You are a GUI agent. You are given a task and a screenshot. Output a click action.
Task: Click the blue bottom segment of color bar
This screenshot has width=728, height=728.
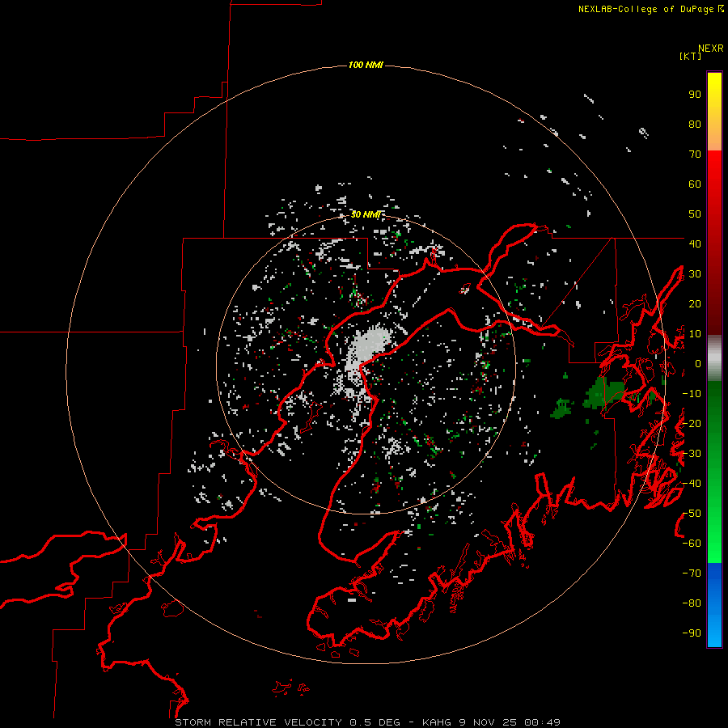(x=714, y=605)
